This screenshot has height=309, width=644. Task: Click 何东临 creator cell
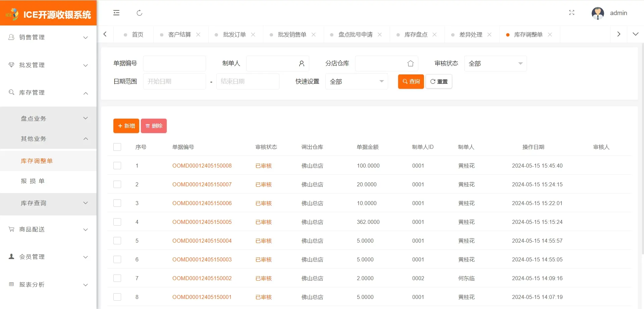click(x=466, y=278)
